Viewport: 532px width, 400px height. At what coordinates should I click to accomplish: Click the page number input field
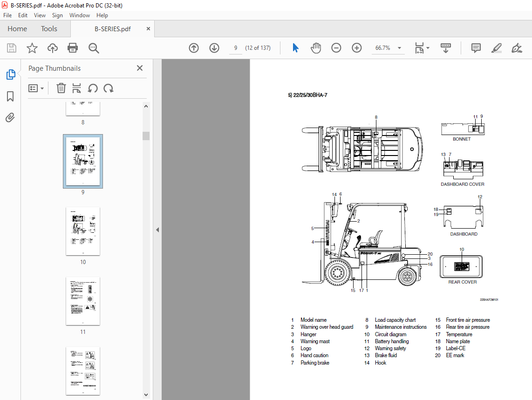click(235, 48)
